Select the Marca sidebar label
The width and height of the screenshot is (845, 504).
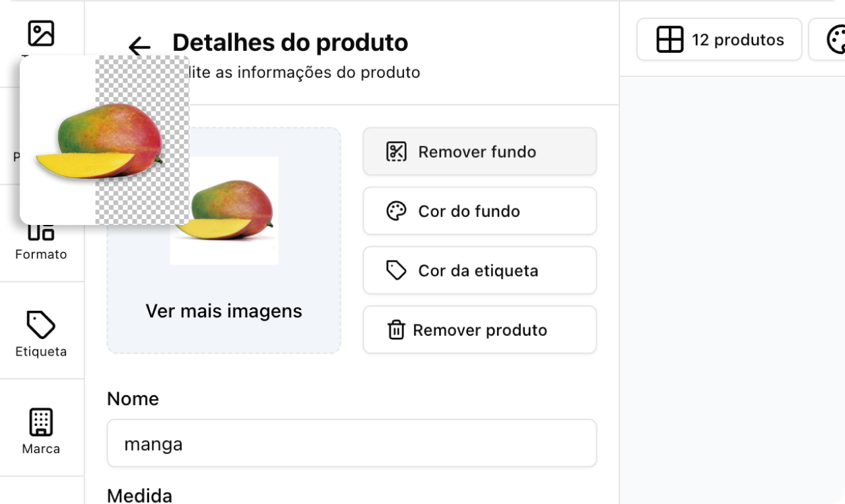click(x=41, y=449)
